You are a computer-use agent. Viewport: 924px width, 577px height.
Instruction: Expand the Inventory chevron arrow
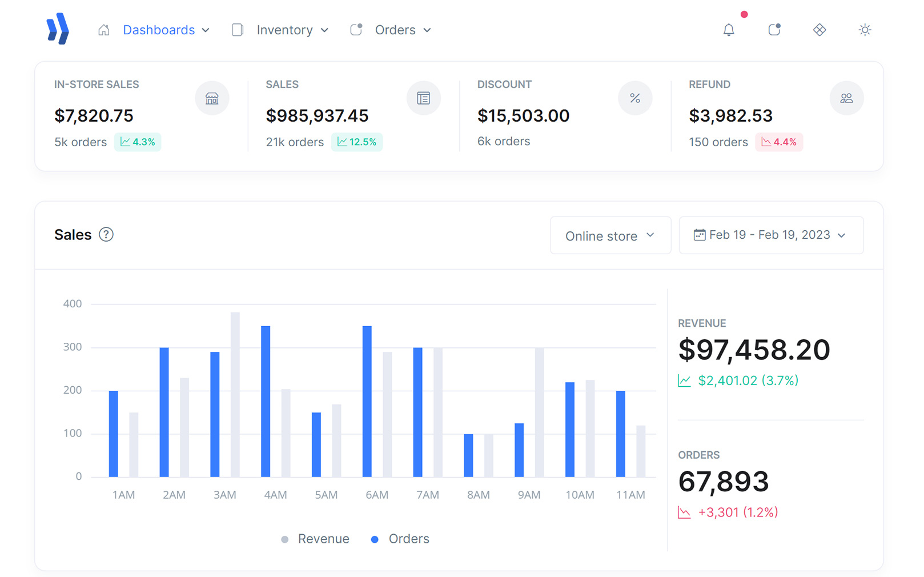pos(324,30)
